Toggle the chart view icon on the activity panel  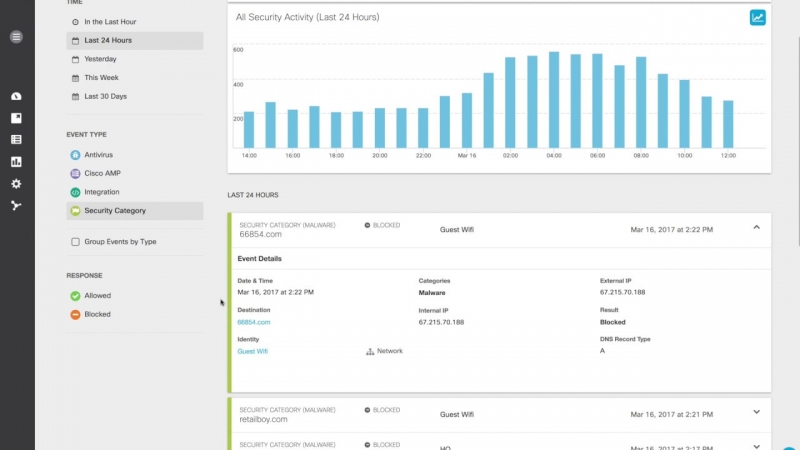[758, 17]
